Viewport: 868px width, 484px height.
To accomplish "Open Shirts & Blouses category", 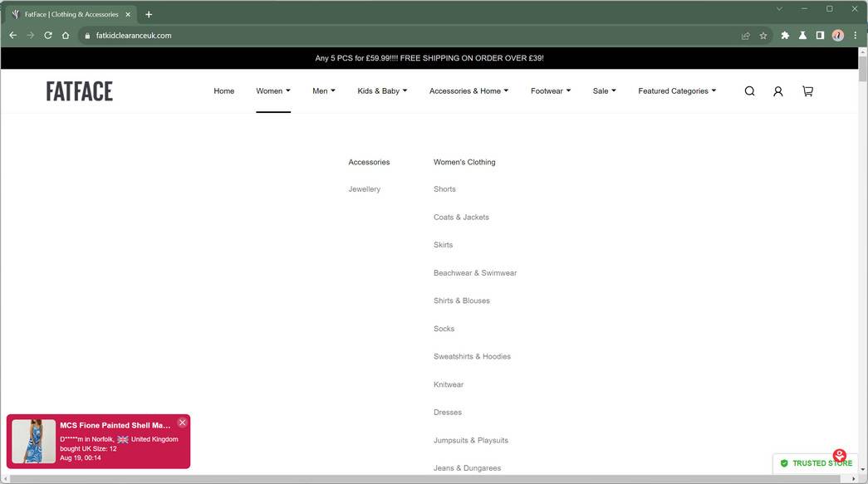I will [x=462, y=301].
